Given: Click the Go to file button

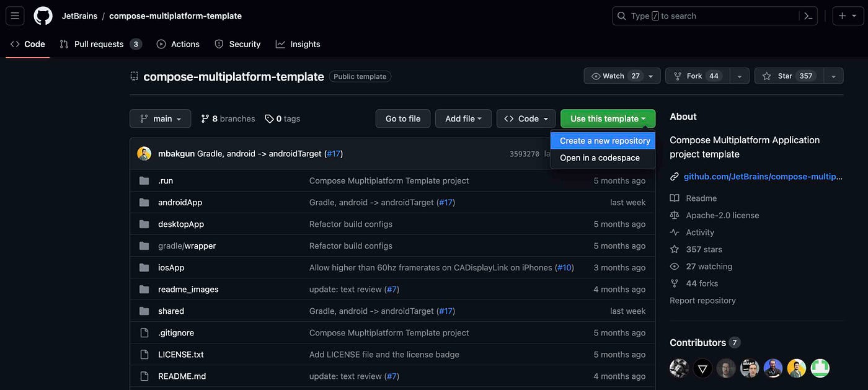Looking at the screenshot, I should click(403, 118).
